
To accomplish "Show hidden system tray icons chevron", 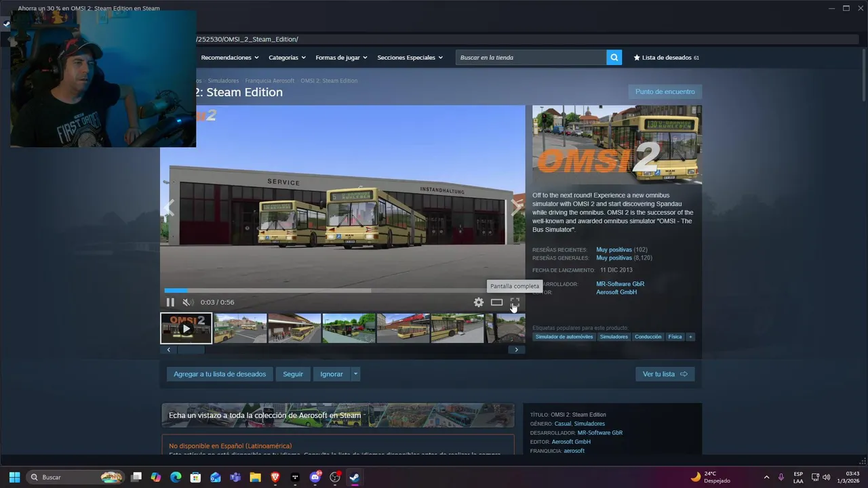I will click(x=766, y=477).
